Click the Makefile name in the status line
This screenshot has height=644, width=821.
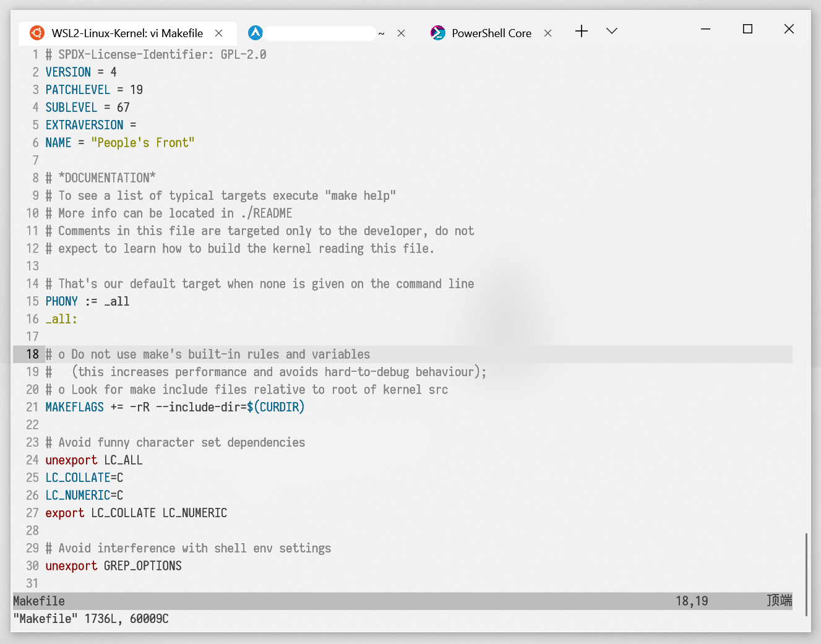tap(39, 601)
